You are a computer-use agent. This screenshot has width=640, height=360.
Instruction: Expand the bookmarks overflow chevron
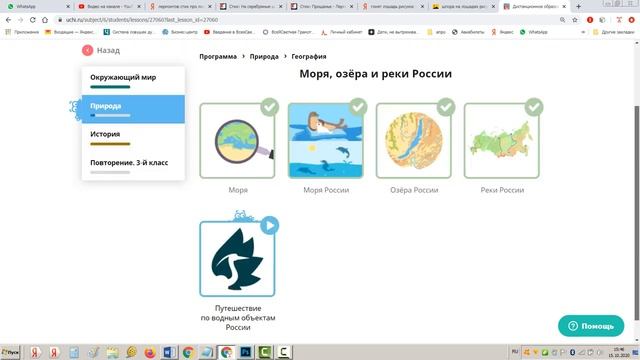point(583,32)
